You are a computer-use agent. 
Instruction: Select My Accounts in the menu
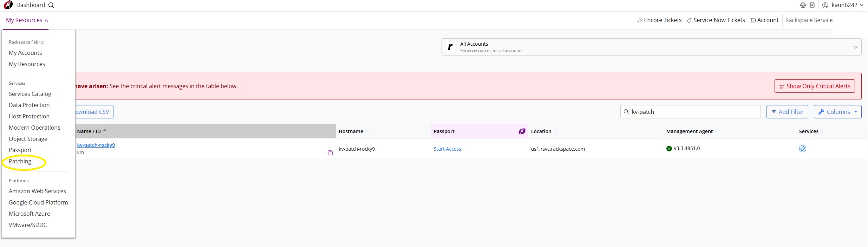[25, 53]
